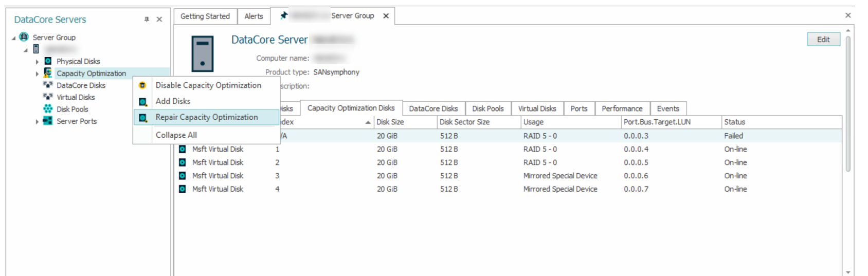Click the disk icon on index 3 row
The image size is (868, 276).
(x=182, y=176)
